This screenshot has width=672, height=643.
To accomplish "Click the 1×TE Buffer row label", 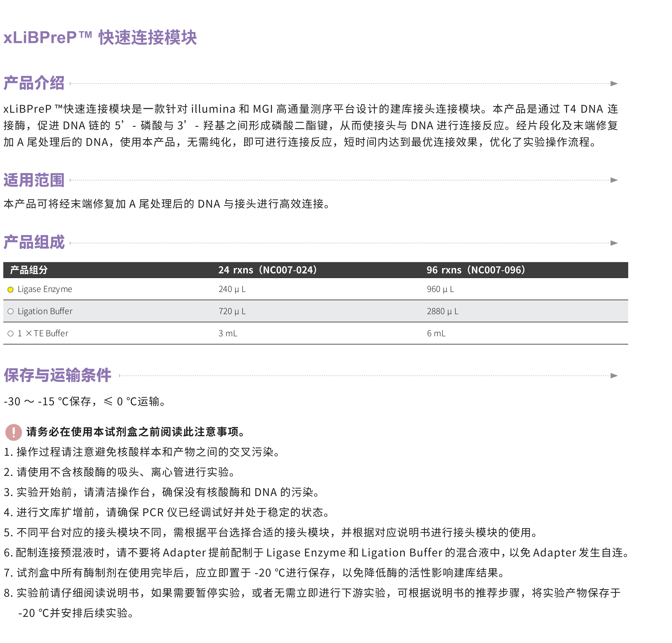I will coord(43,333).
